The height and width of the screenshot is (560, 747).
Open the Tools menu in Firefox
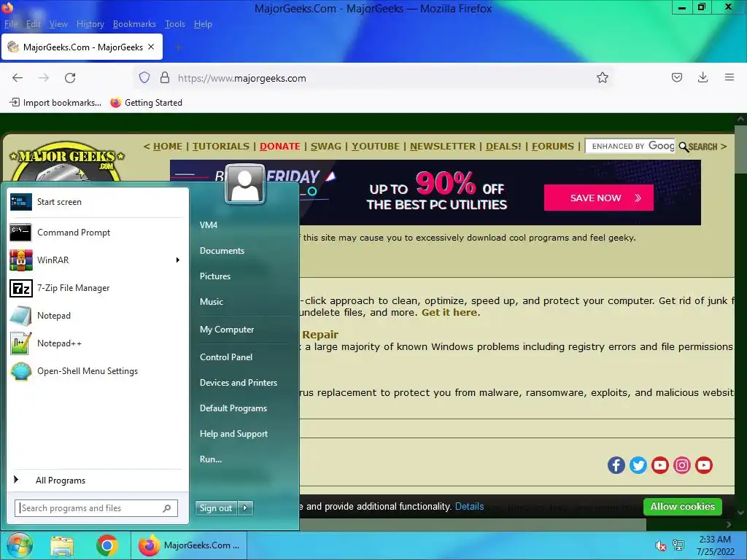pos(175,24)
